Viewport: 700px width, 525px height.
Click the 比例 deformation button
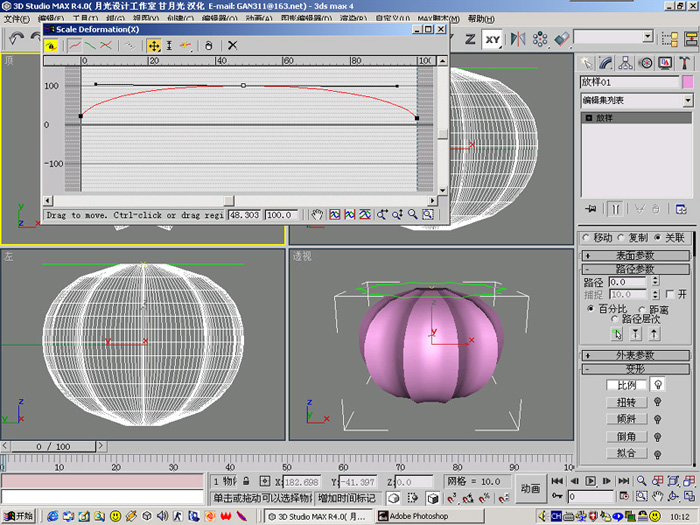coord(626,384)
